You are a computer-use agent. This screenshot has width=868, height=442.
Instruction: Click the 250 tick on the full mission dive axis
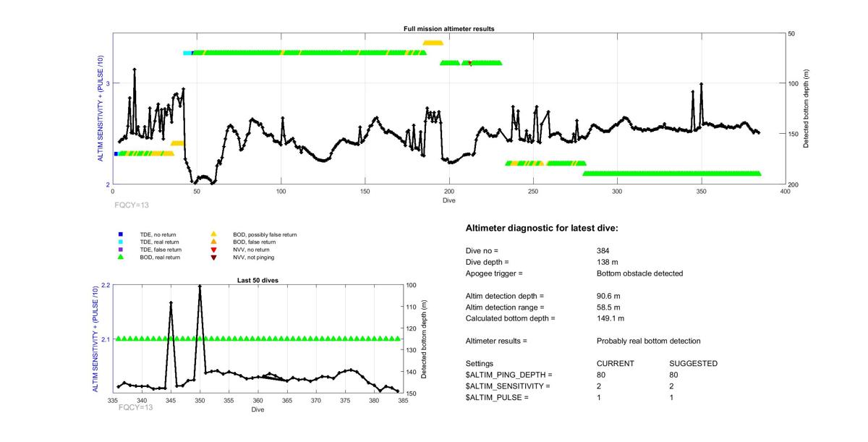click(x=534, y=192)
